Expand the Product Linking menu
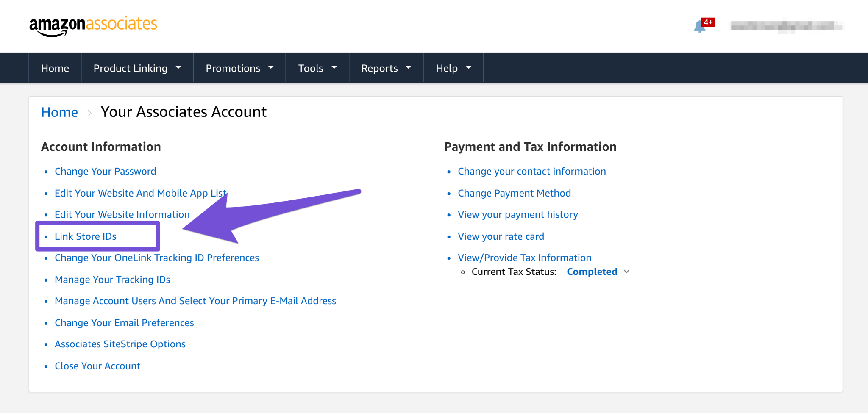The height and width of the screenshot is (413, 868). 137,68
